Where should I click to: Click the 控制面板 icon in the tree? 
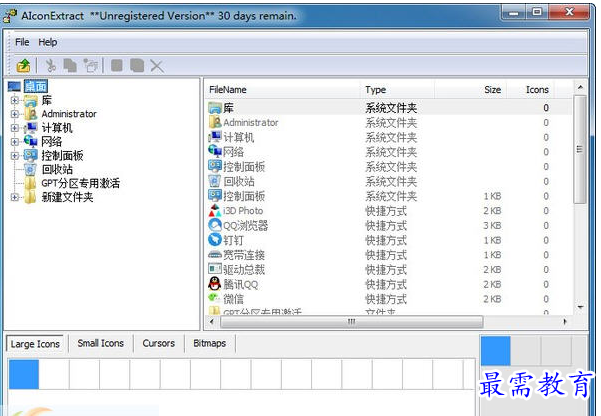[x=30, y=155]
